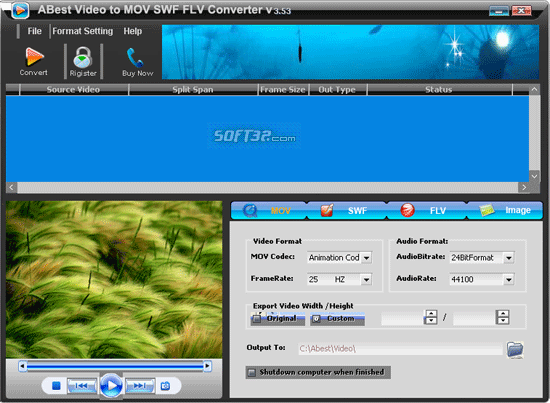Switch to the SWF tab
The width and height of the screenshot is (550, 403).
[347, 210]
